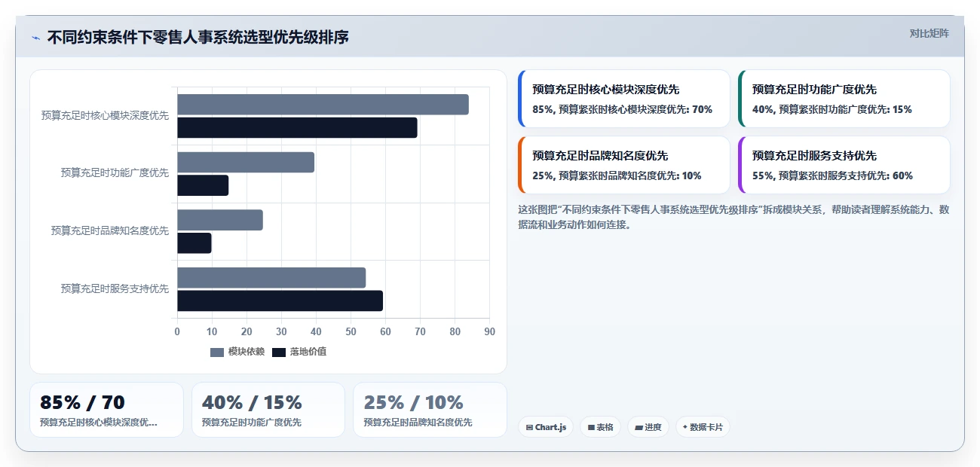This screenshot has height=467, width=980.
Task: Click the Chart.js chip
Action: [546, 427]
